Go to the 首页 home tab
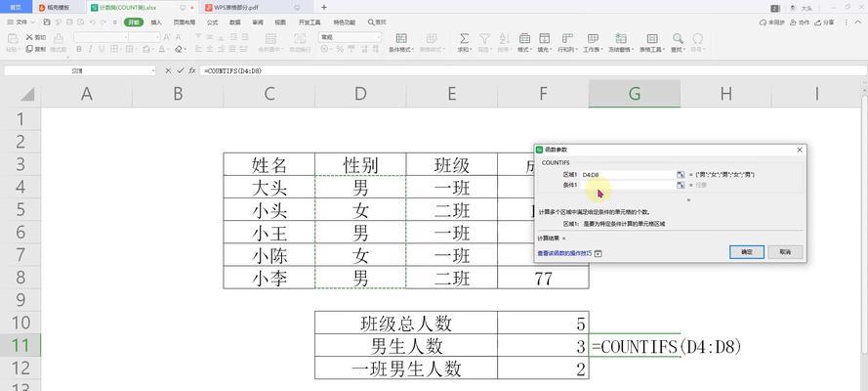 pyautogui.click(x=16, y=8)
